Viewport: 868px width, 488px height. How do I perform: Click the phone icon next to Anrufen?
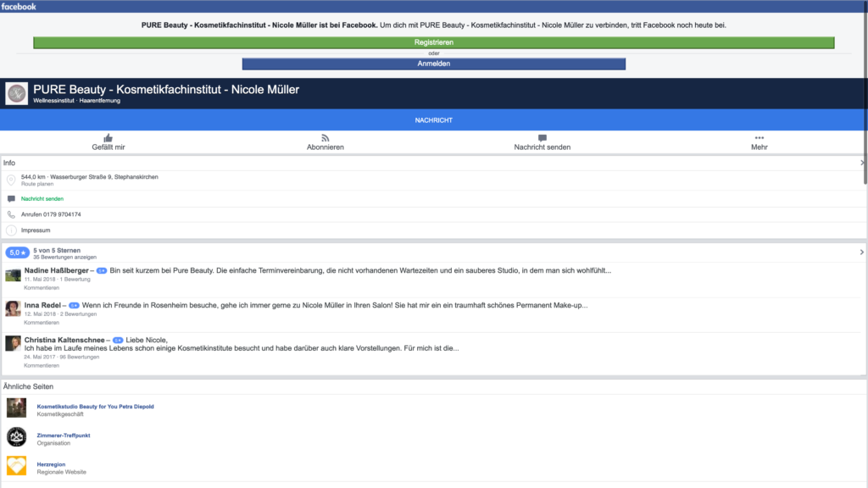(11, 214)
